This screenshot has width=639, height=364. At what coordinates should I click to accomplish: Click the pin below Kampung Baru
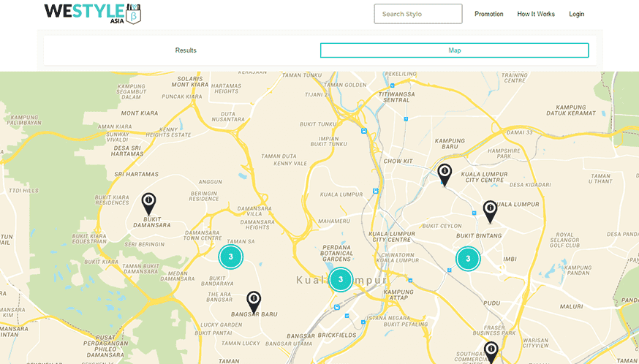445,173
